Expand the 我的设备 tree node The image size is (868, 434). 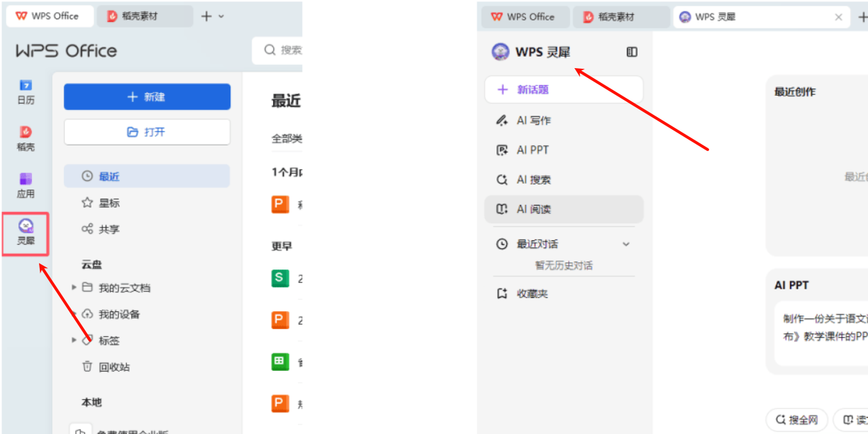point(74,314)
